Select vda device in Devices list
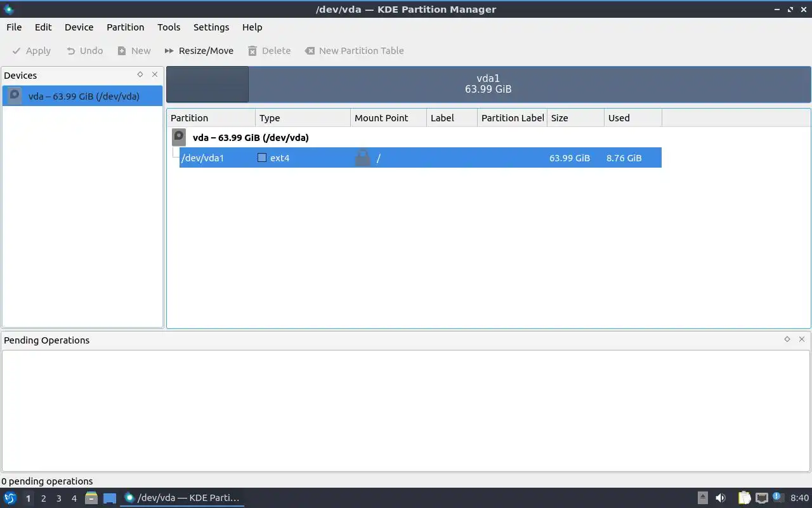This screenshot has width=812, height=508. coord(82,97)
